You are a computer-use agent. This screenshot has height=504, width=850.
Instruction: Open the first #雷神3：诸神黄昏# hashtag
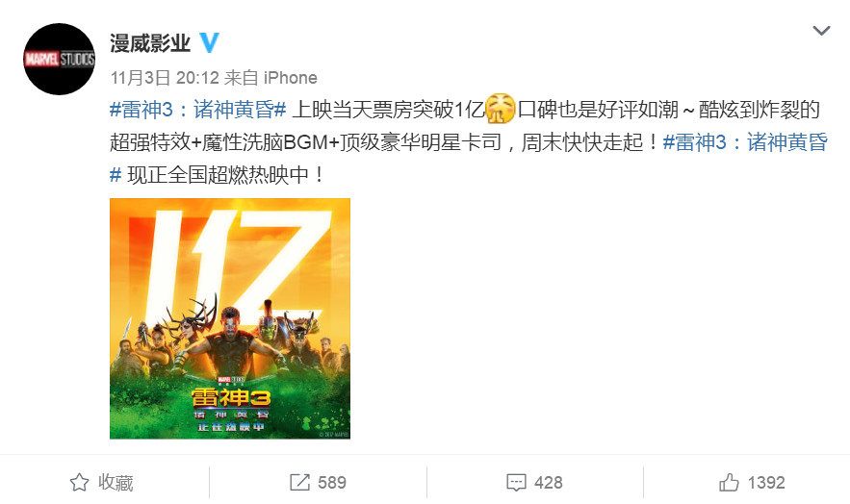pos(198,110)
